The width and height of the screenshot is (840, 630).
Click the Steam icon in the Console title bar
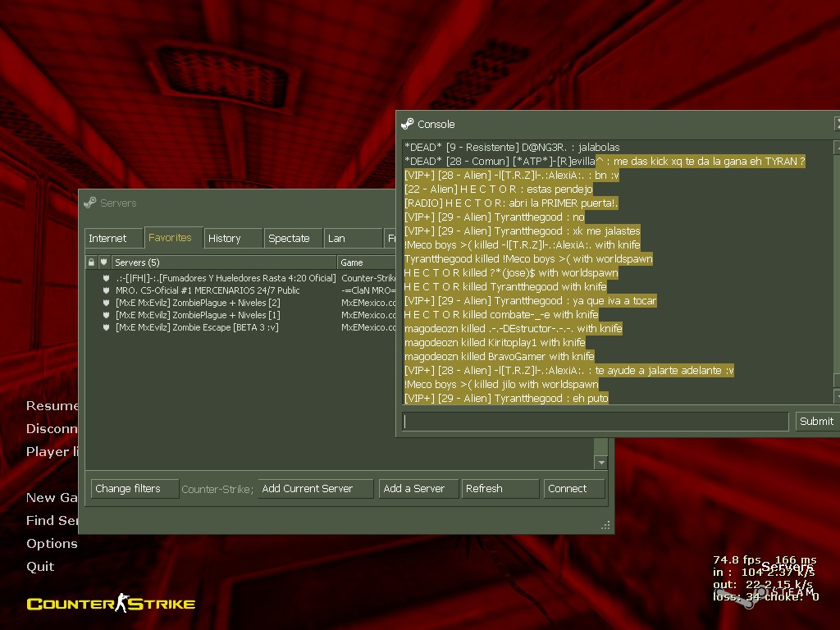pyautogui.click(x=407, y=124)
